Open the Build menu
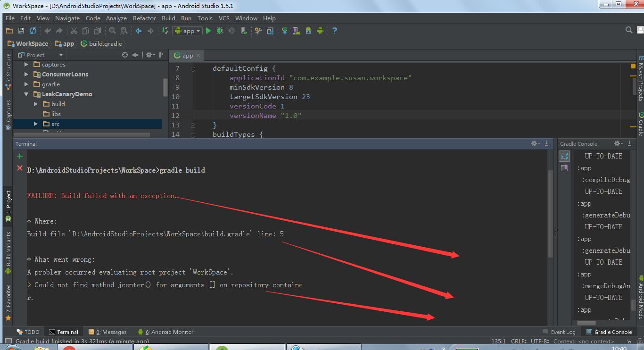 (x=168, y=18)
